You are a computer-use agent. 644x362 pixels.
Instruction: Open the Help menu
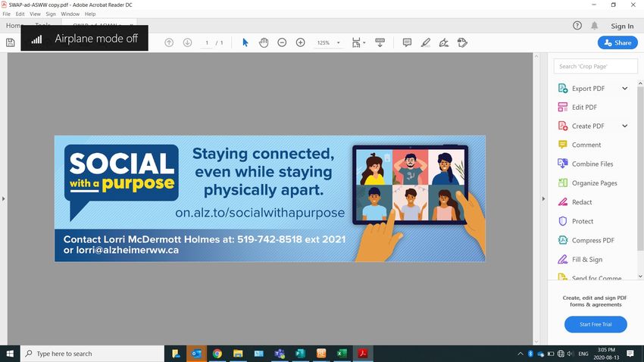pyautogui.click(x=90, y=14)
